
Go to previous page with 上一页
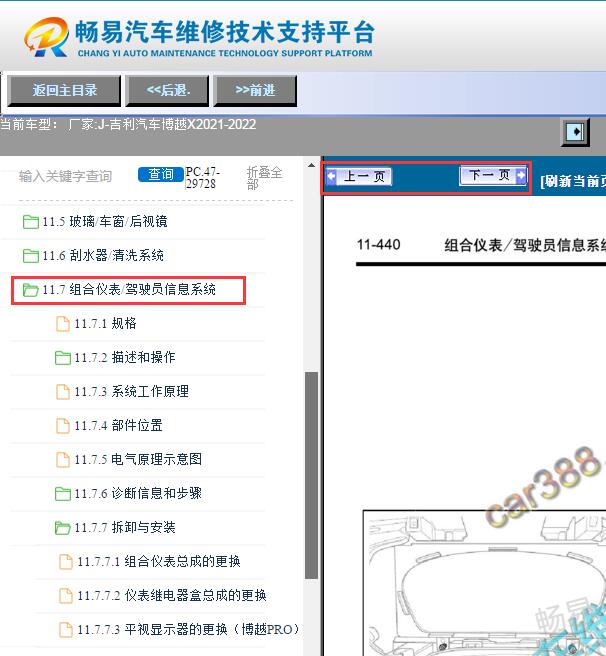(359, 177)
